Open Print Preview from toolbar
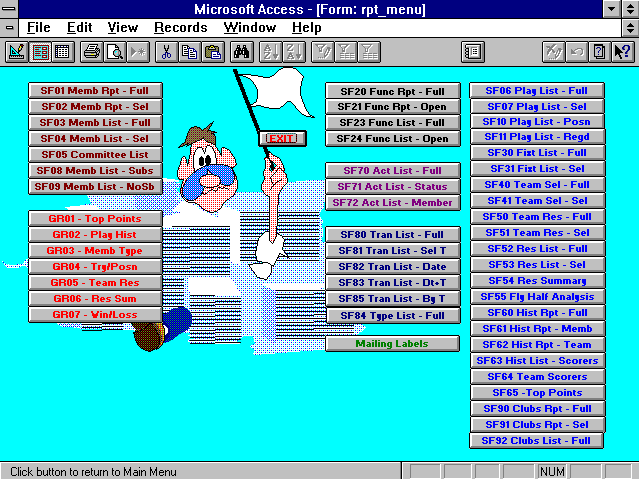The width and height of the screenshot is (639, 479). [x=115, y=51]
